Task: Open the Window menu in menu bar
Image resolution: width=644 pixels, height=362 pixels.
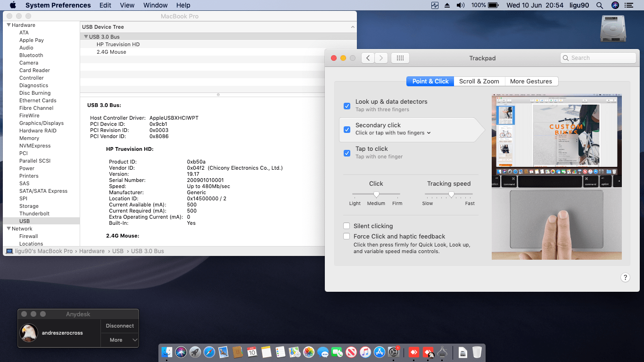Action: tap(155, 5)
